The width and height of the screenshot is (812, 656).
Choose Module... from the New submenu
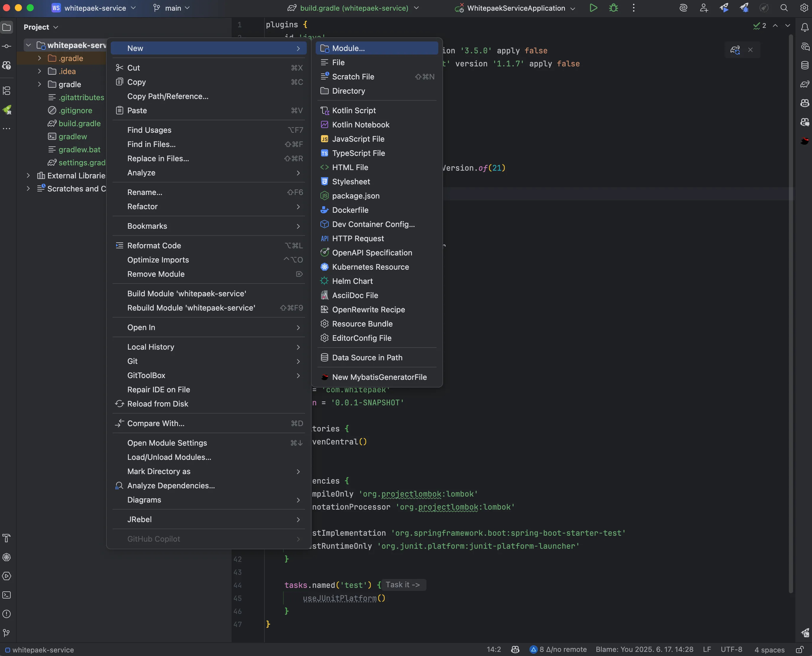pyautogui.click(x=377, y=48)
